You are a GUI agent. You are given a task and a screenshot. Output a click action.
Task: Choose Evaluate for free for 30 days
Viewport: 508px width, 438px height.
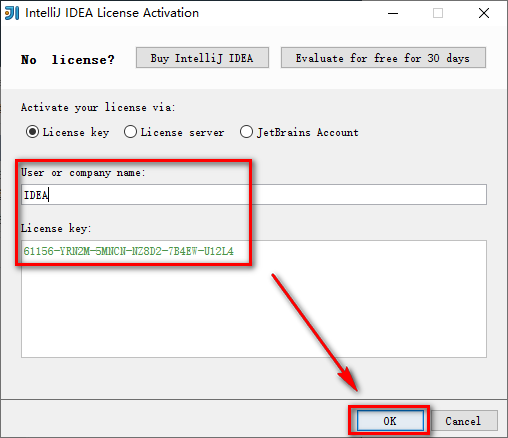click(383, 58)
